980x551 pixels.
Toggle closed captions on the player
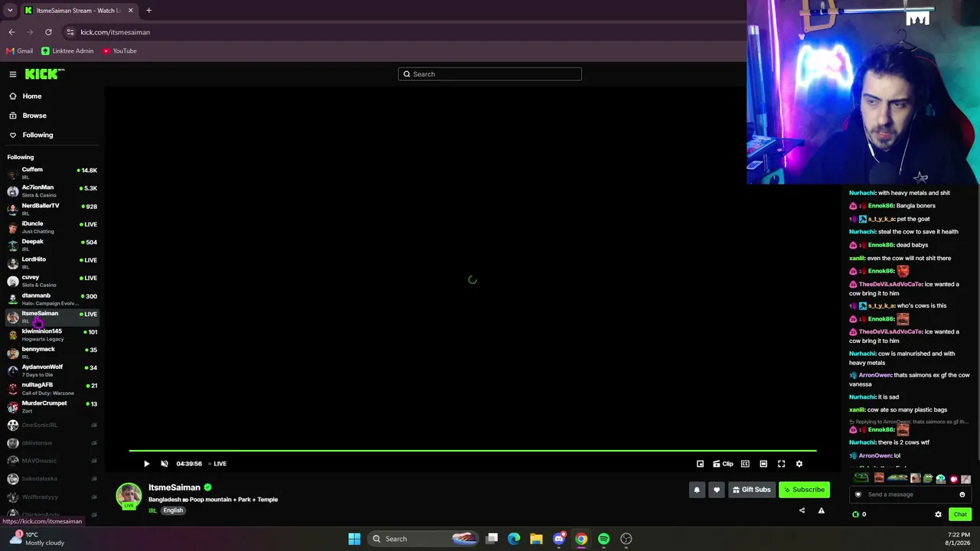[745, 464]
